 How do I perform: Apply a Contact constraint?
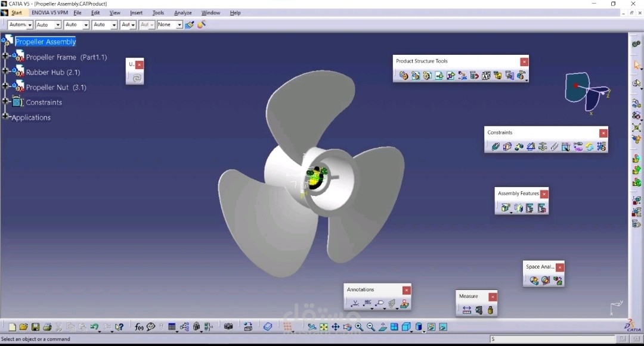(507, 146)
